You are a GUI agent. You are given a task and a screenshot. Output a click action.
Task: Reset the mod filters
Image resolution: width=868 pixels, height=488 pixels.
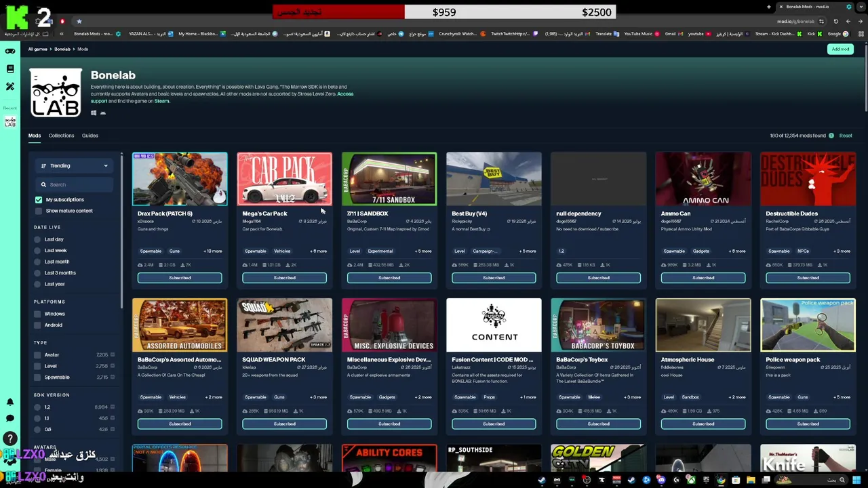(846, 136)
